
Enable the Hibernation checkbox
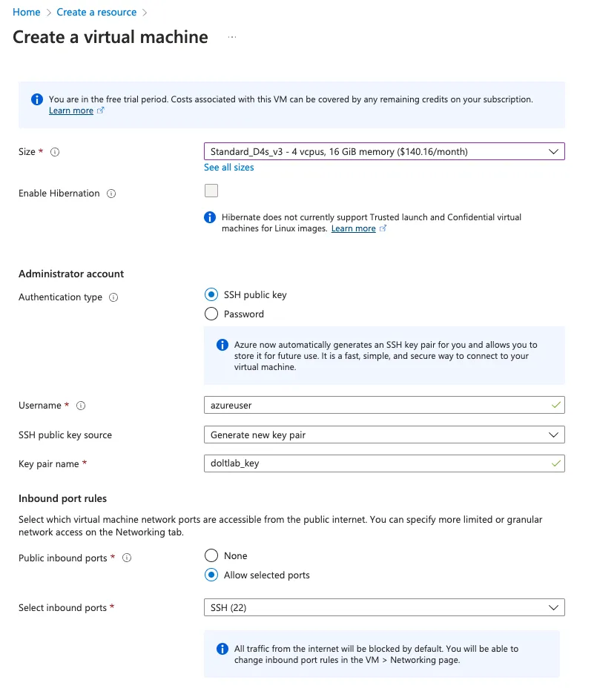pos(211,191)
